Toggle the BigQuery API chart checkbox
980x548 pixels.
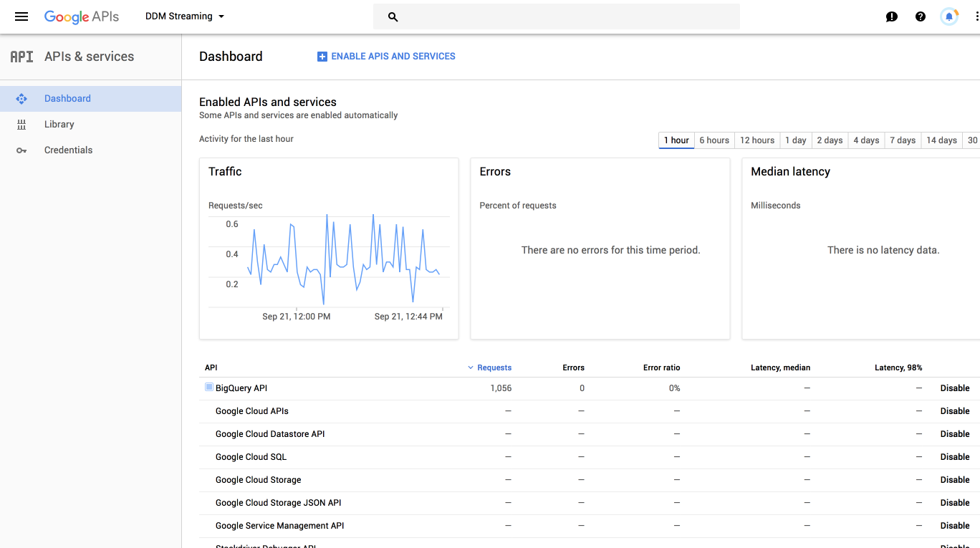(209, 387)
